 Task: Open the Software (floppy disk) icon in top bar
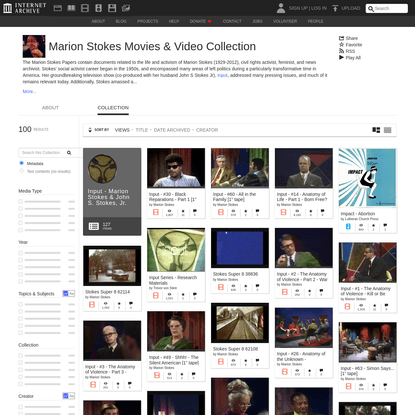pos(112,8)
